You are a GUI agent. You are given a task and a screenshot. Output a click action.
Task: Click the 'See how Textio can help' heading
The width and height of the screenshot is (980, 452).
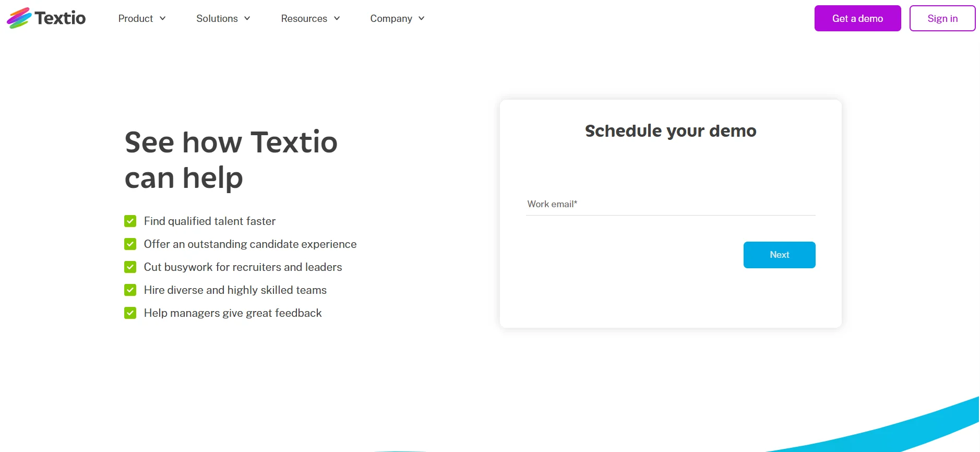click(231, 160)
